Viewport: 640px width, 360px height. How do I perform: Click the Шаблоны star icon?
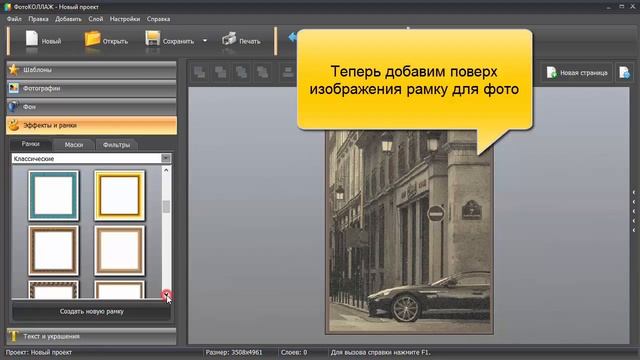13,70
